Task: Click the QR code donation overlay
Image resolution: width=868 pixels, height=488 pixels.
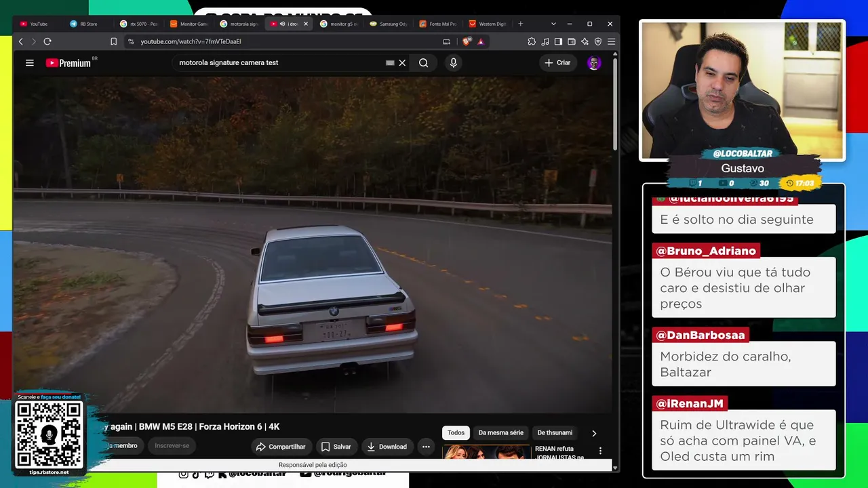Action: [50, 434]
